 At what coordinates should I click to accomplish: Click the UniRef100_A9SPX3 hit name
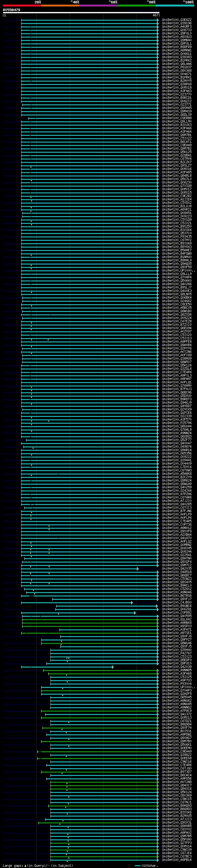click(x=177, y=626)
